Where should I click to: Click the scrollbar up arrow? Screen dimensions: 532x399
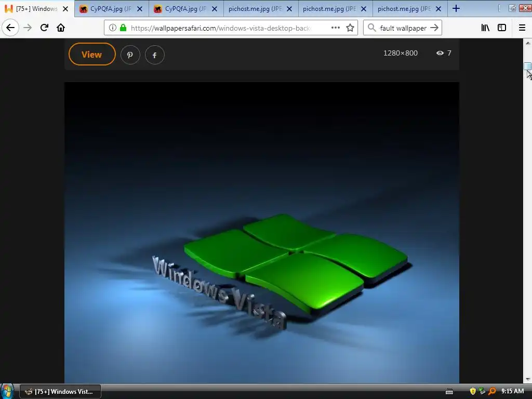pos(528,43)
